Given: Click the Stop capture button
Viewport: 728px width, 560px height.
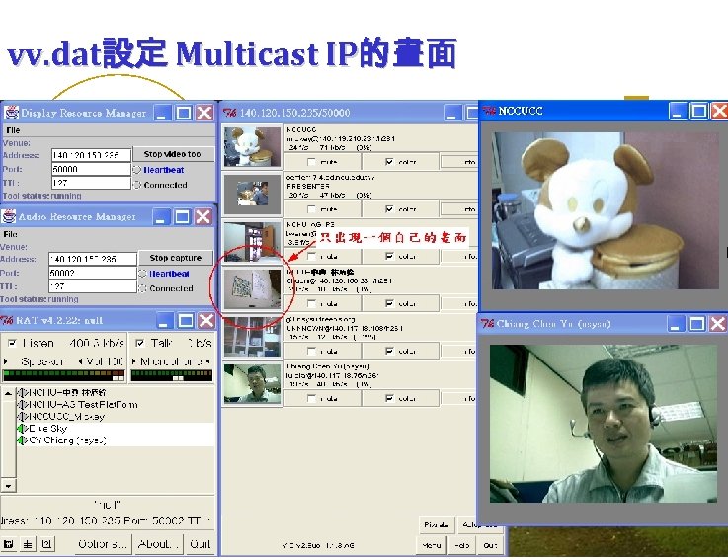Looking at the screenshot, I should [x=176, y=258].
